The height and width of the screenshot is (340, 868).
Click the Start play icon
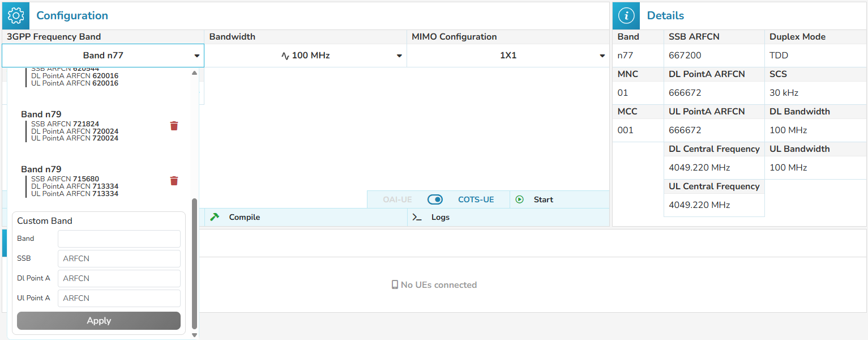coord(520,199)
